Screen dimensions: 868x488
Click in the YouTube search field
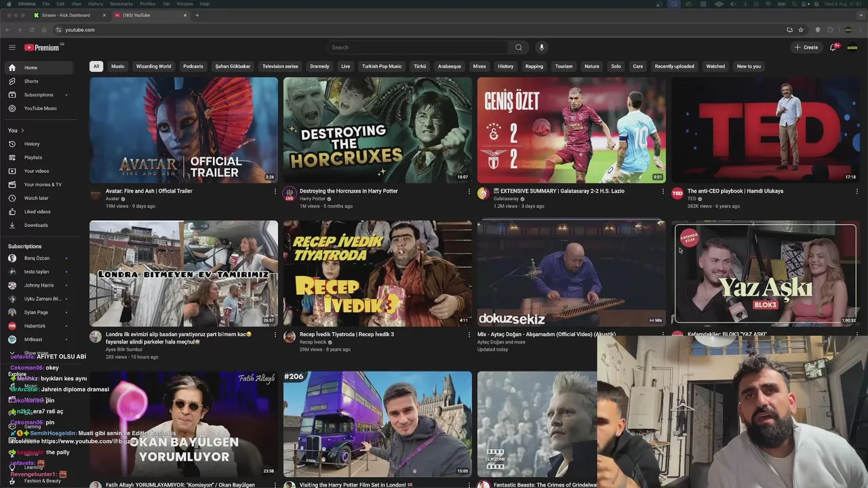click(x=418, y=47)
